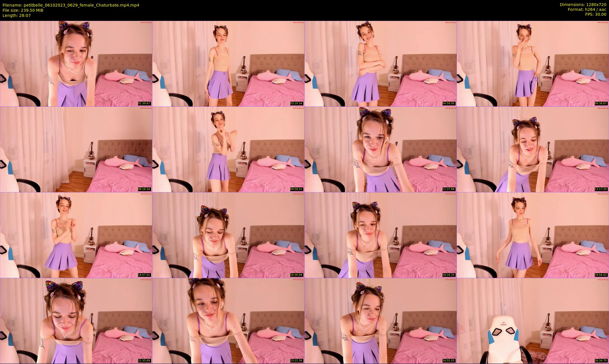Click the Filename text in the header
This screenshot has width=609, height=364.
(71, 5)
